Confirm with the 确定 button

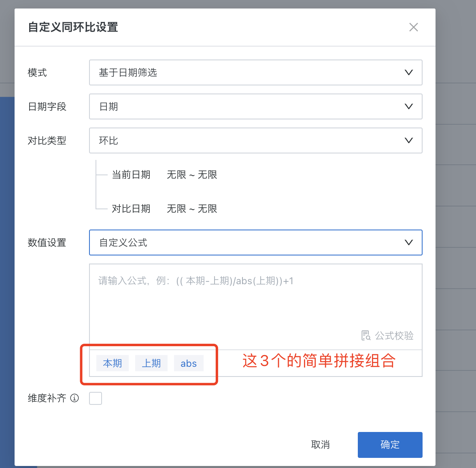[390, 445]
